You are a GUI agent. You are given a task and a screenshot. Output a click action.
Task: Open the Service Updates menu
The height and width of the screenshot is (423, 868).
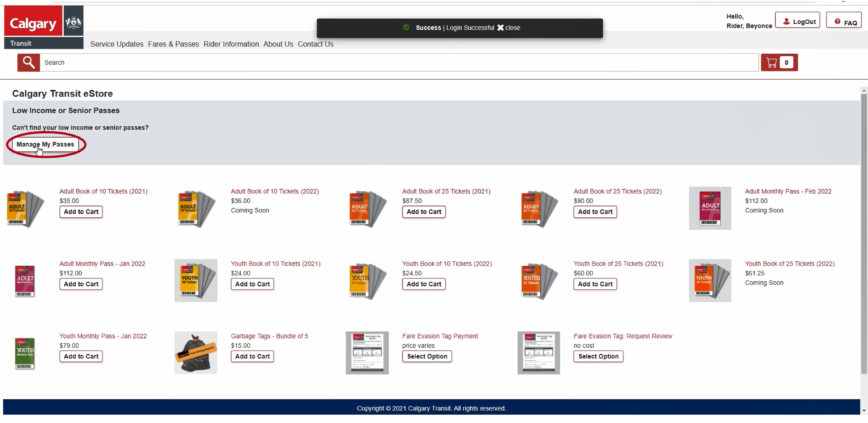tap(117, 44)
